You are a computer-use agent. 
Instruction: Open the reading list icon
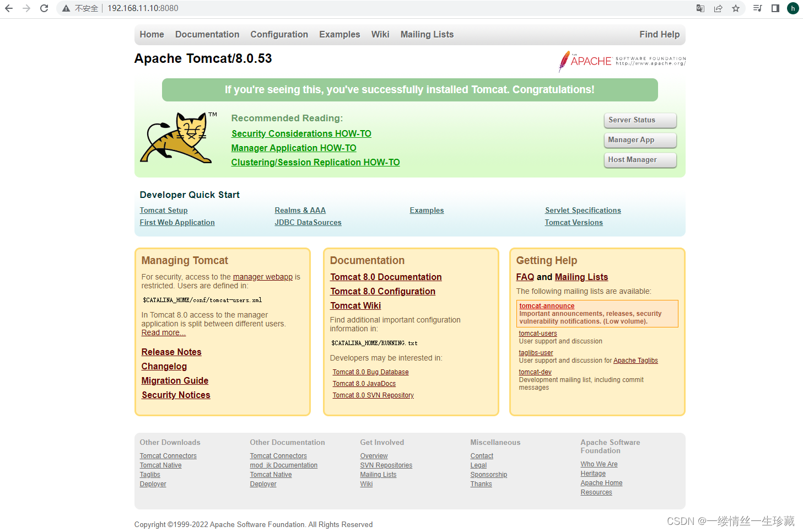coord(758,8)
